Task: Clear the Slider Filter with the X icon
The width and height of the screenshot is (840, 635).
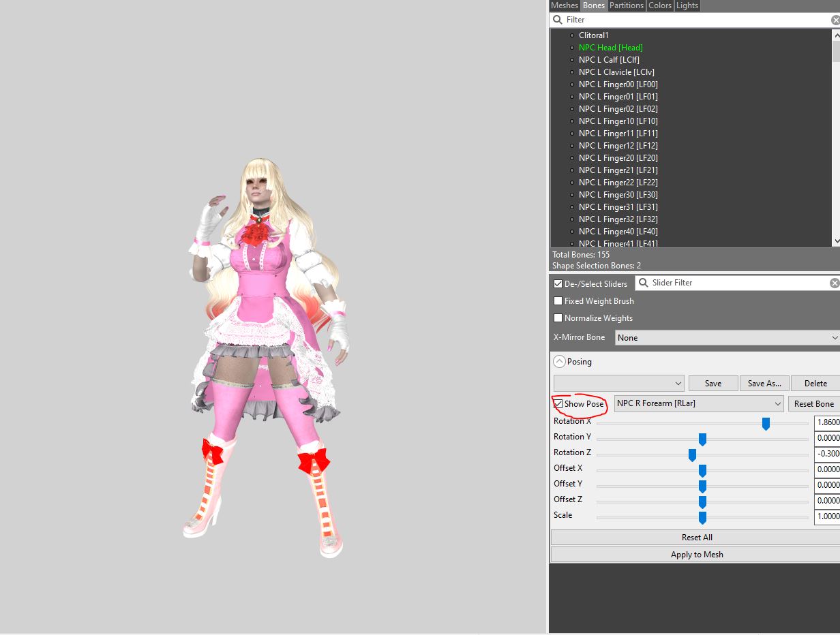Action: click(835, 283)
